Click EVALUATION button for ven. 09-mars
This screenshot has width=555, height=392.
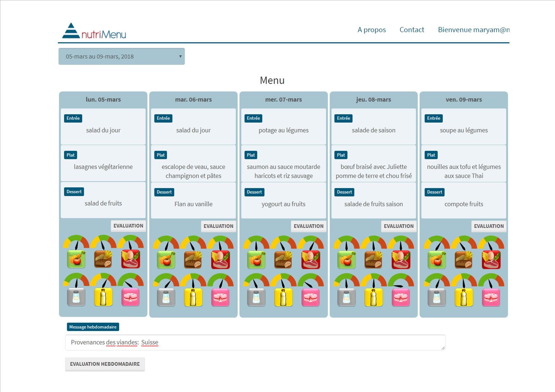tap(489, 226)
